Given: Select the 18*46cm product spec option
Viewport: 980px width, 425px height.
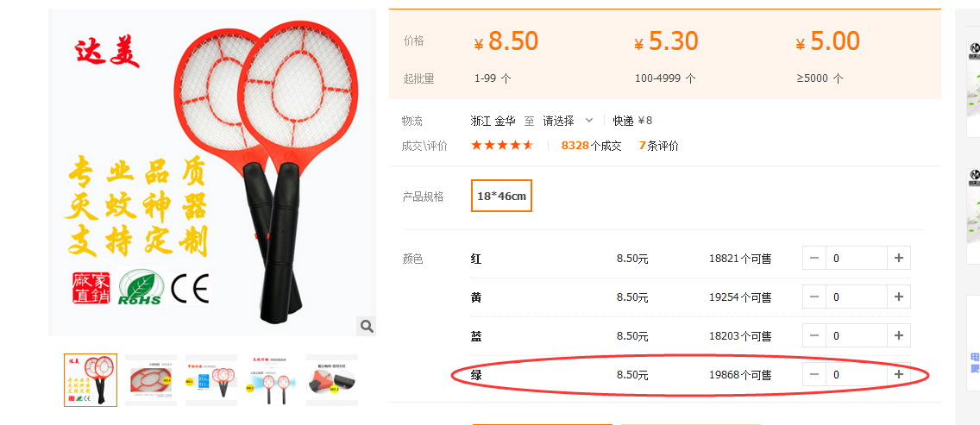Looking at the screenshot, I should coord(501,196).
